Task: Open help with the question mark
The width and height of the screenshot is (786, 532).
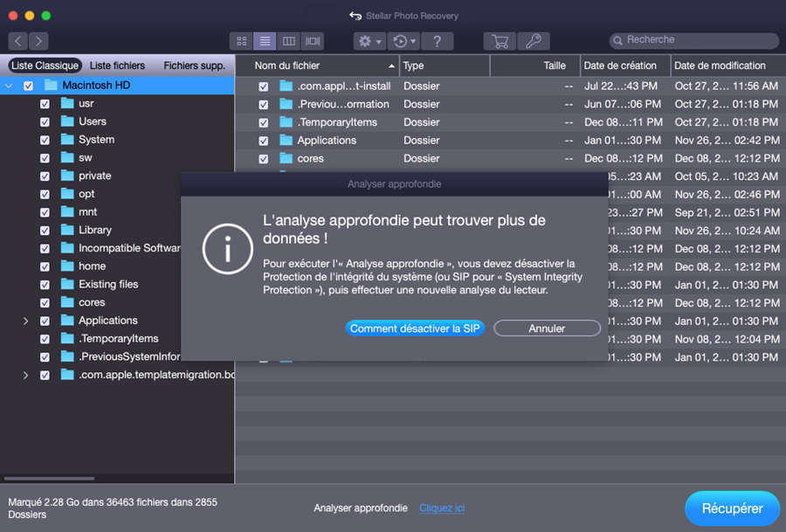Action: click(438, 41)
